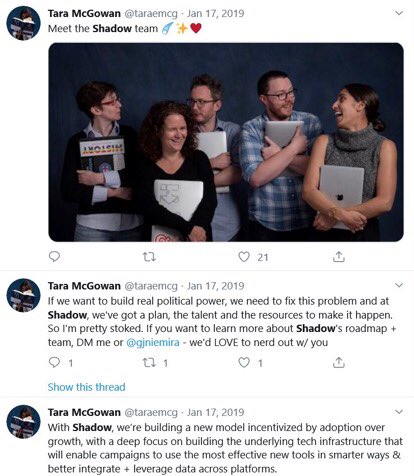Reply to the 'Meet the Shadow team' tweet
The width and height of the screenshot is (414, 476).
54,257
